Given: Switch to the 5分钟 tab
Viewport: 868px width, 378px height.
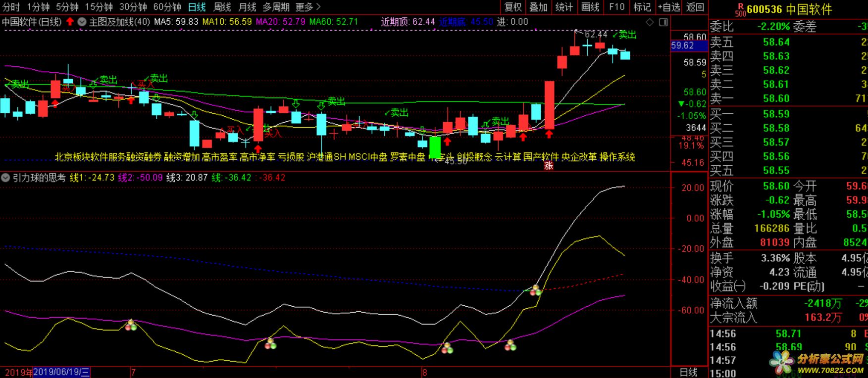Looking at the screenshot, I should pos(67,7).
